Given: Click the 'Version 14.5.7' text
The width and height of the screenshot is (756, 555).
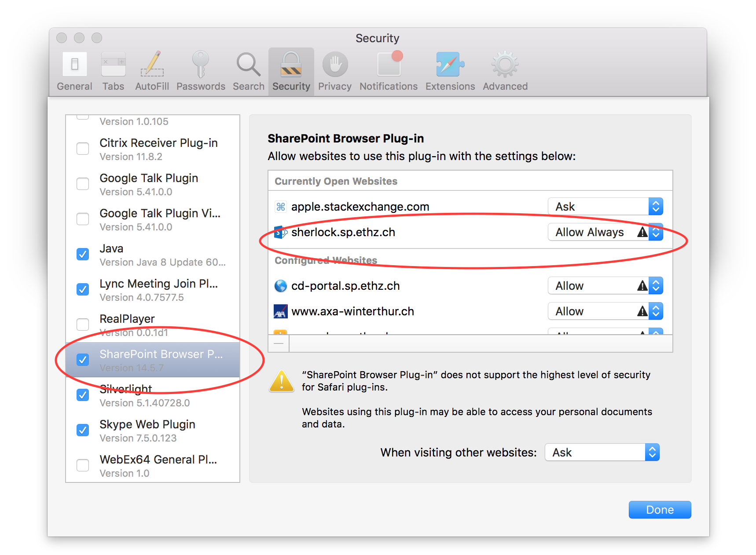Looking at the screenshot, I should [x=132, y=368].
